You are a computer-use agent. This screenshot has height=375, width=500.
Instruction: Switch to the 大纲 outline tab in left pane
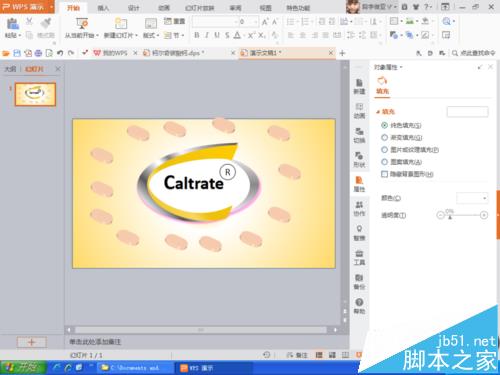click(x=10, y=69)
